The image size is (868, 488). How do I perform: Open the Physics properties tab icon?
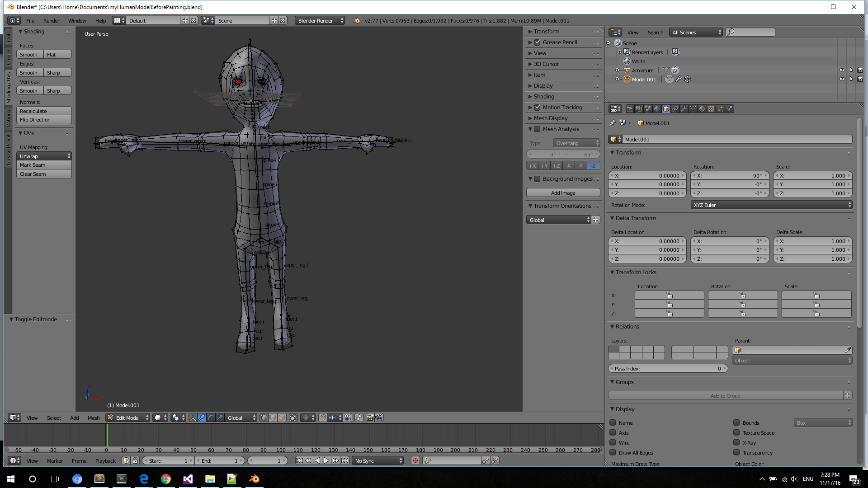pos(729,109)
